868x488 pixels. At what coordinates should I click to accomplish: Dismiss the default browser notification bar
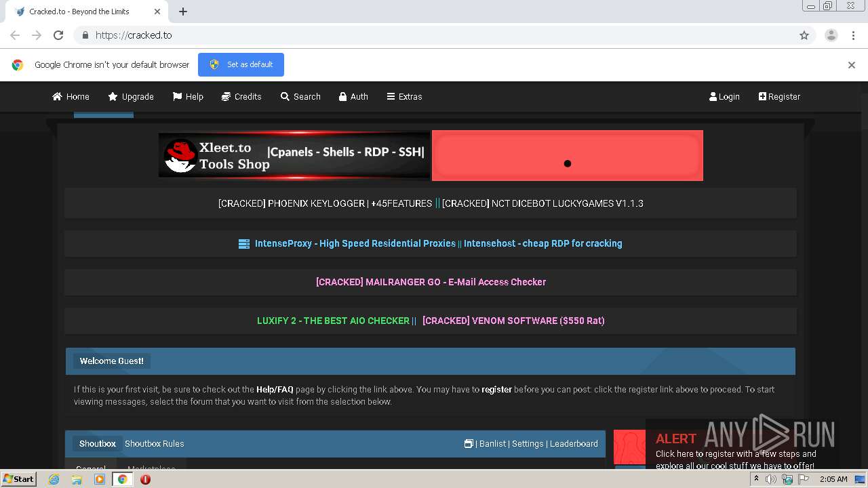[852, 65]
